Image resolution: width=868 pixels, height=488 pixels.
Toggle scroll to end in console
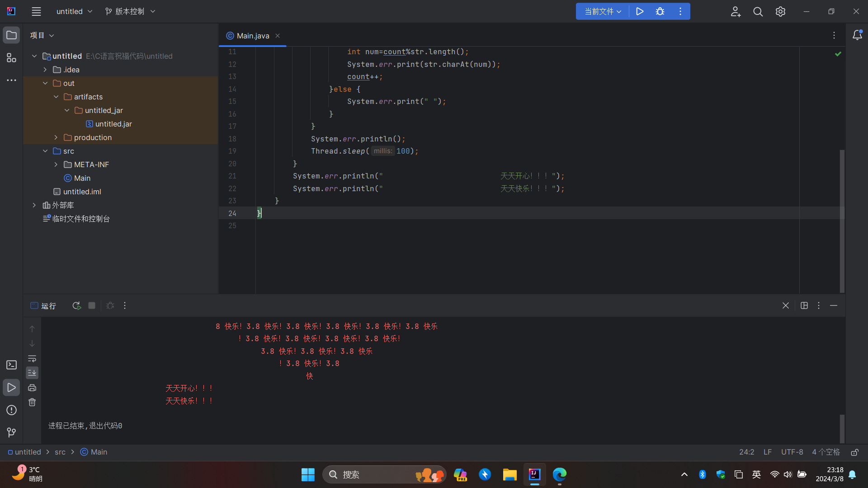(32, 373)
